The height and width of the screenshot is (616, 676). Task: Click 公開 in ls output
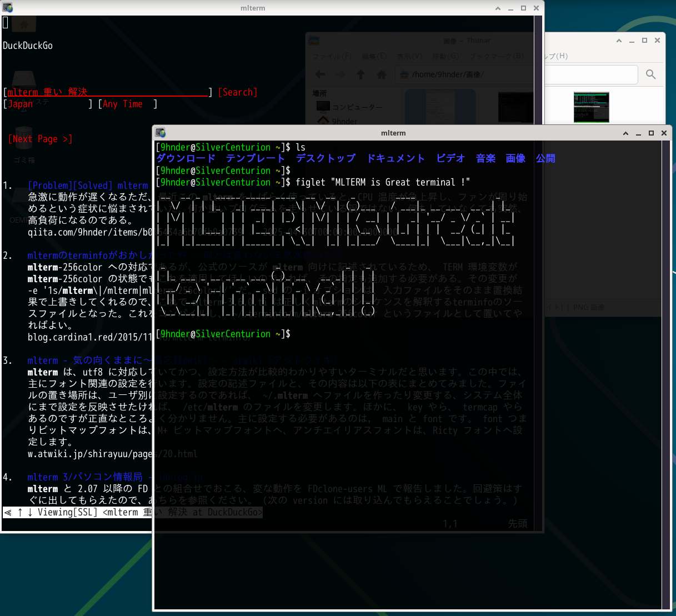[x=545, y=158]
